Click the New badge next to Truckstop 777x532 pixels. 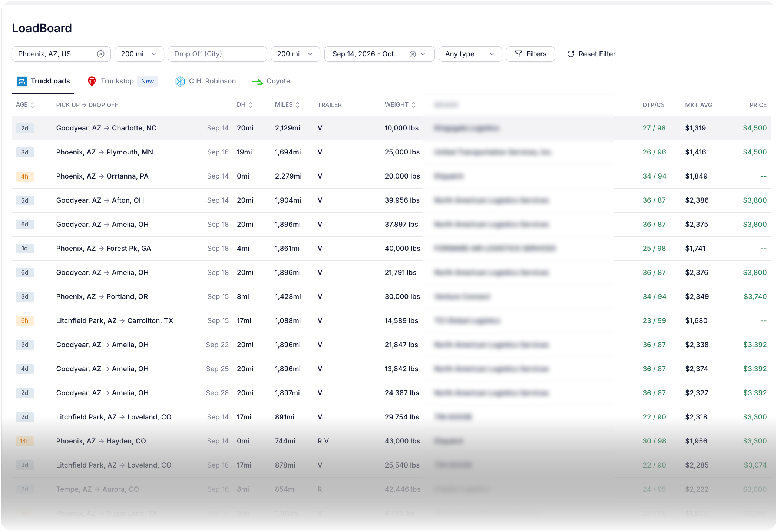click(x=148, y=81)
